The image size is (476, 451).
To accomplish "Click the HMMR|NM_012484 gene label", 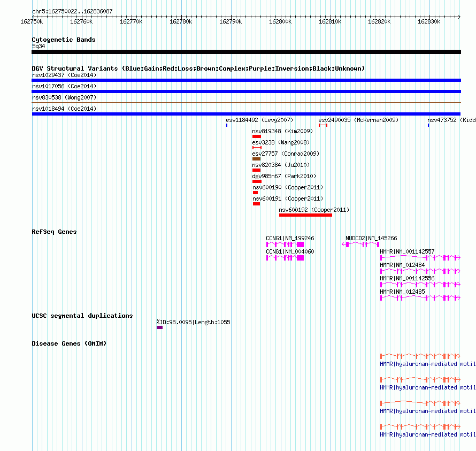I will tap(403, 265).
